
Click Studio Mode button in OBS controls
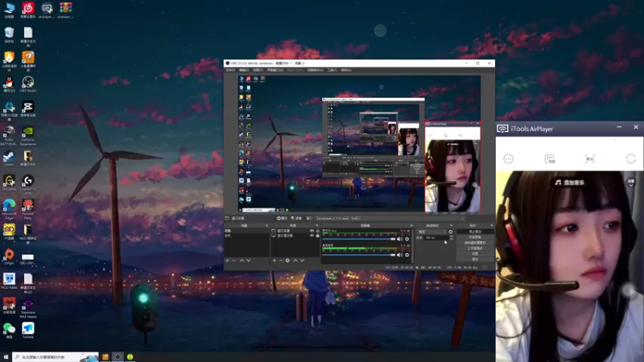pyautogui.click(x=475, y=249)
